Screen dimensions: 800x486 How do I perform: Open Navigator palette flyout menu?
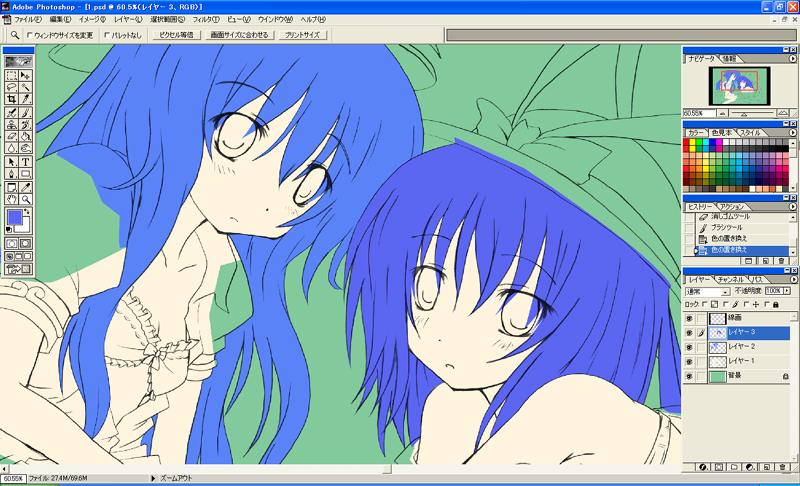pos(793,59)
